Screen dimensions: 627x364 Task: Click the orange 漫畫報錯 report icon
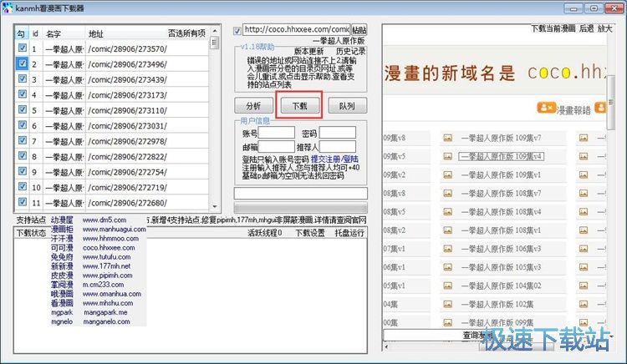click(546, 109)
